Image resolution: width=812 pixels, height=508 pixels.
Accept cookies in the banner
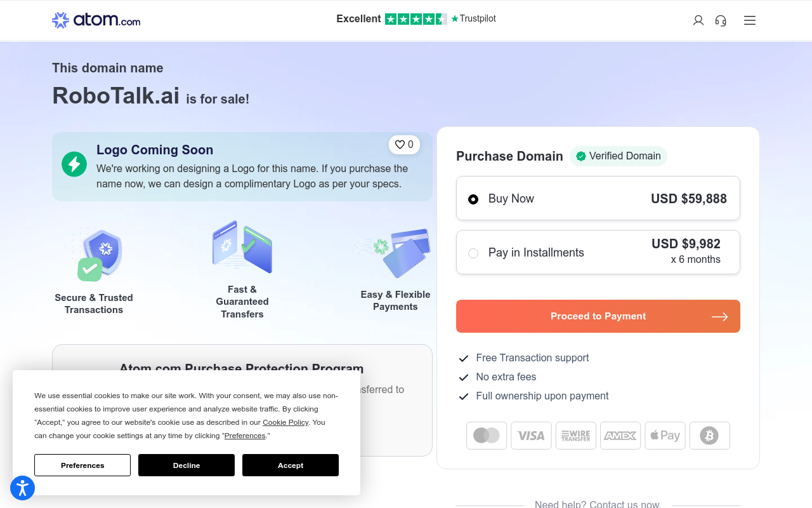coord(291,465)
